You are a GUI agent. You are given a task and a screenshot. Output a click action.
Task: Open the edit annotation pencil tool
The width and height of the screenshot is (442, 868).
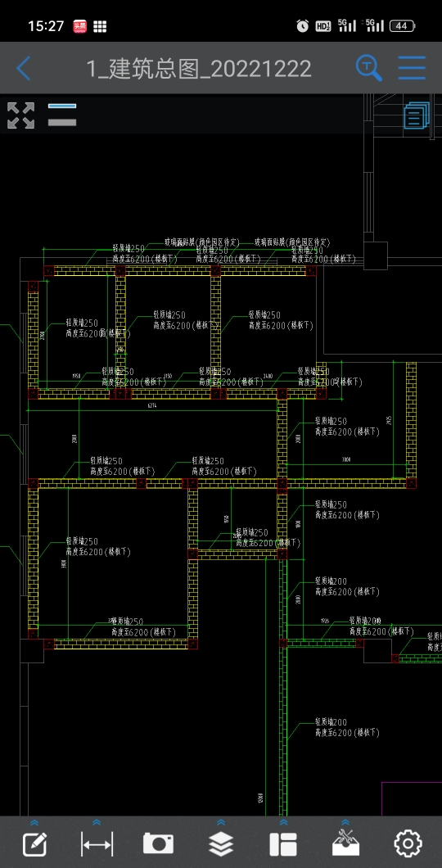point(34,844)
